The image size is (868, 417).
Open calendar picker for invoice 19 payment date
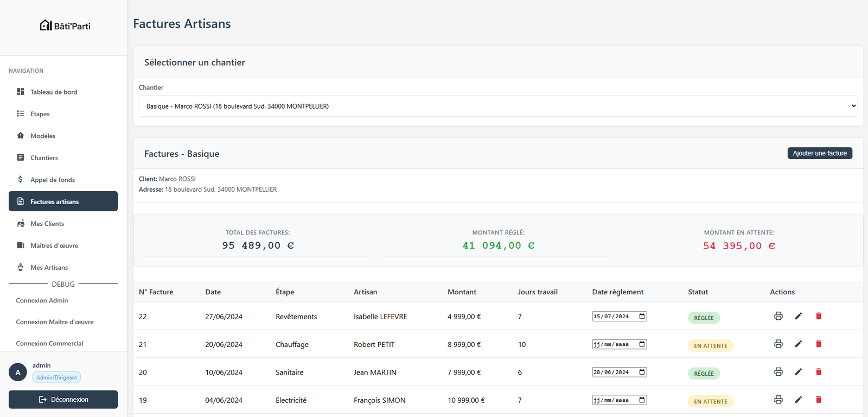coord(642,400)
